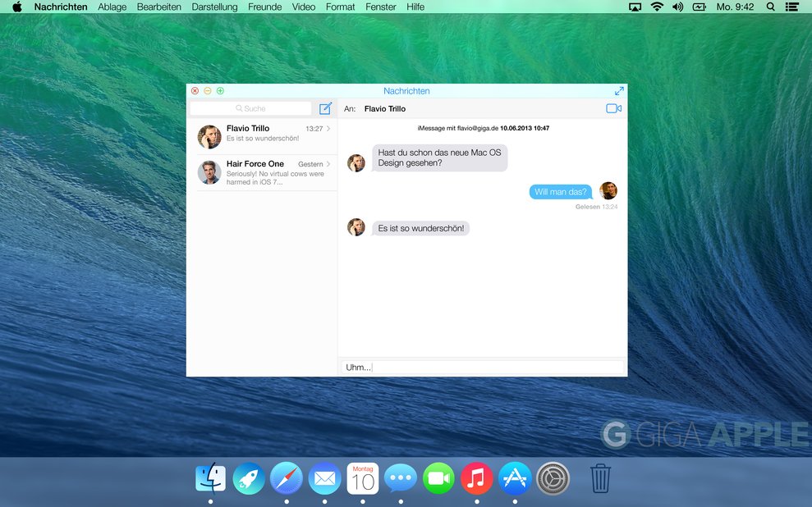Start video call with Flavio Trillo
812x507 pixels.
click(x=613, y=108)
